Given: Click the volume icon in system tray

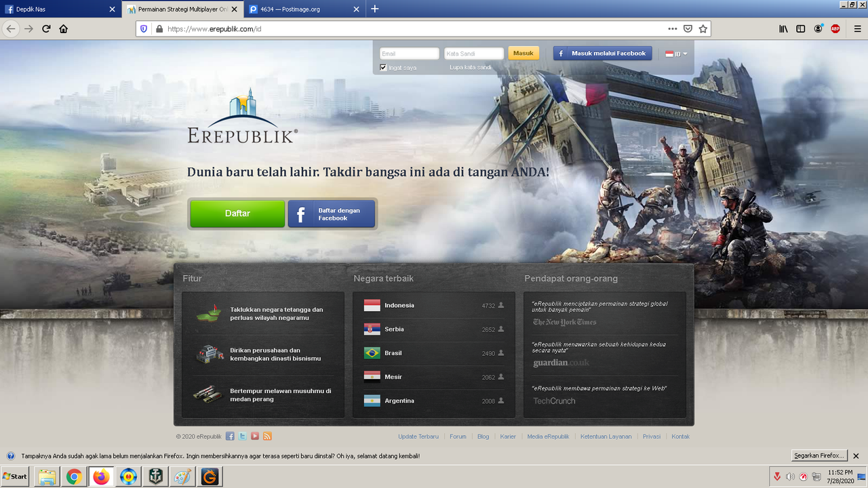Looking at the screenshot, I should click(x=790, y=476).
